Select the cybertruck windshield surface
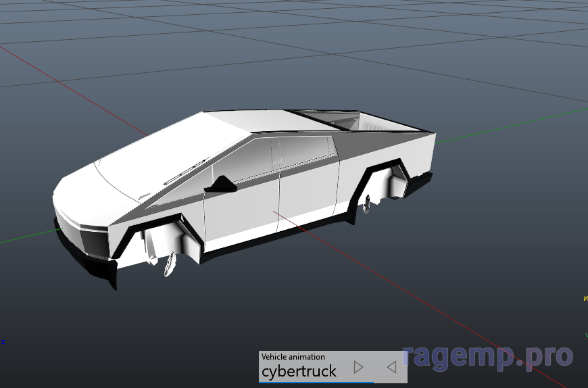The width and height of the screenshot is (588, 388). pos(155,162)
